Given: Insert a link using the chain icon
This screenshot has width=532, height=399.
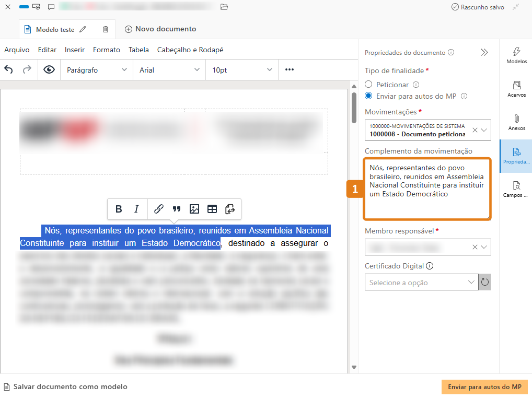Looking at the screenshot, I should [x=159, y=209].
